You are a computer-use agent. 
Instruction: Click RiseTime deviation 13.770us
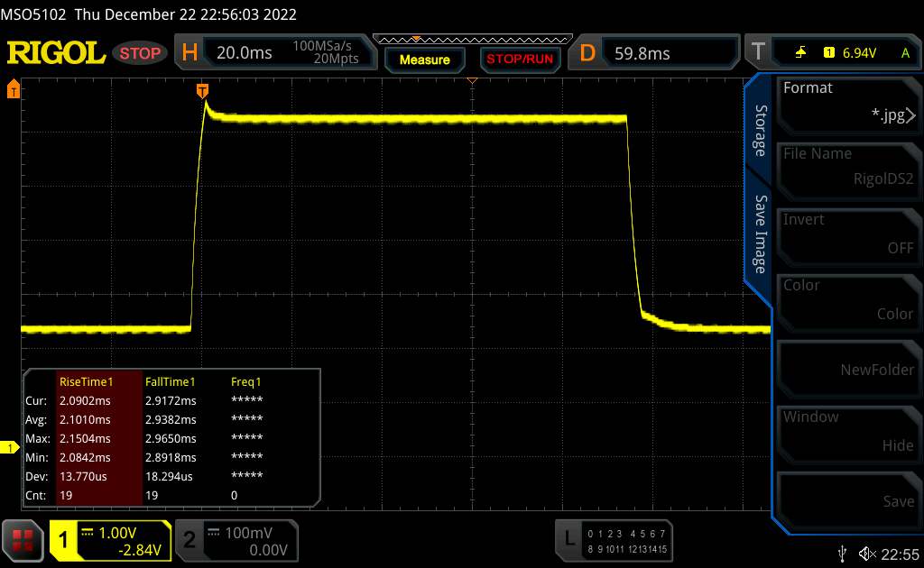[x=83, y=476]
